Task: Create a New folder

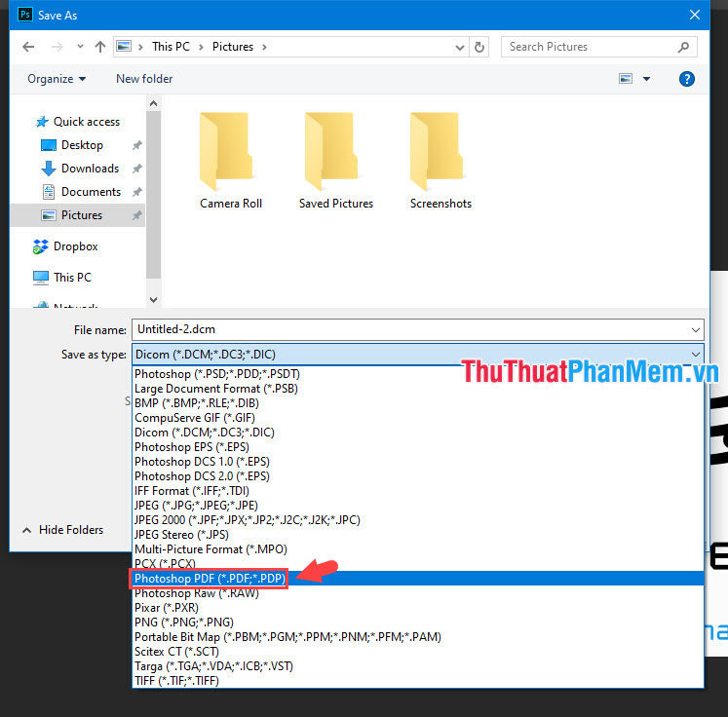Action: click(144, 79)
